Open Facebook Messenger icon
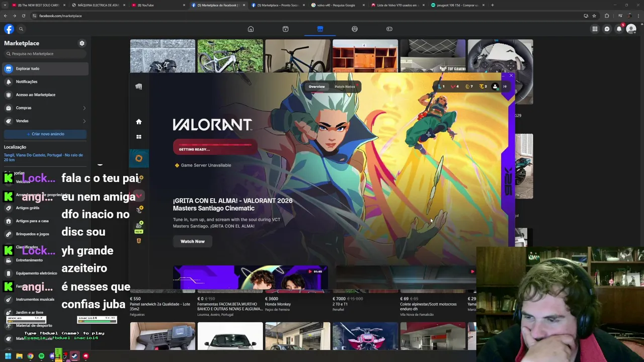This screenshot has height=362, width=644. [607, 29]
